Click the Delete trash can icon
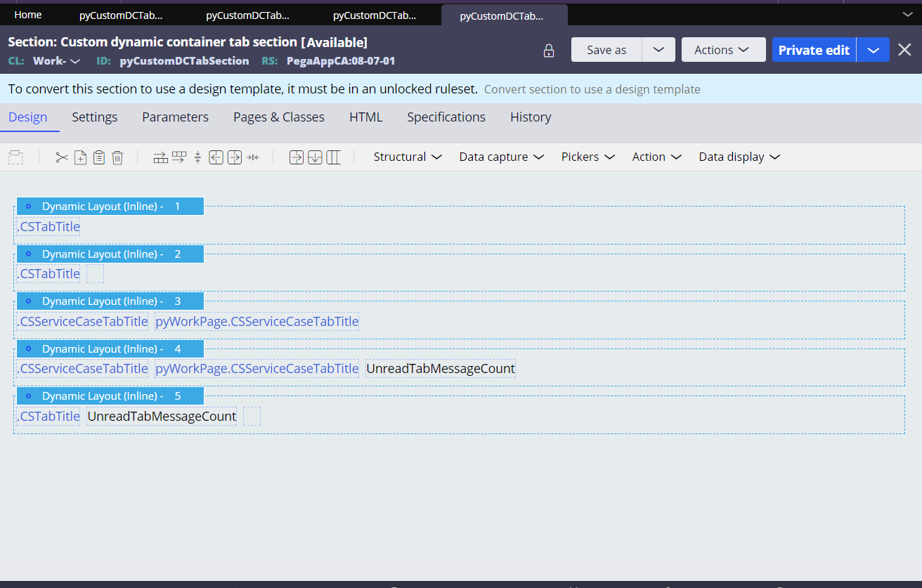Image resolution: width=922 pixels, height=588 pixels. pos(117,157)
